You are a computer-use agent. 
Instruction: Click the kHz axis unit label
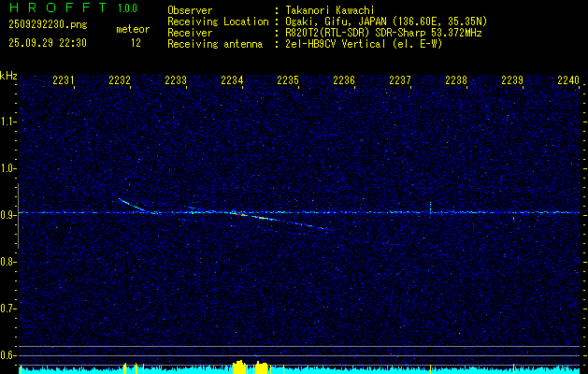(8, 76)
